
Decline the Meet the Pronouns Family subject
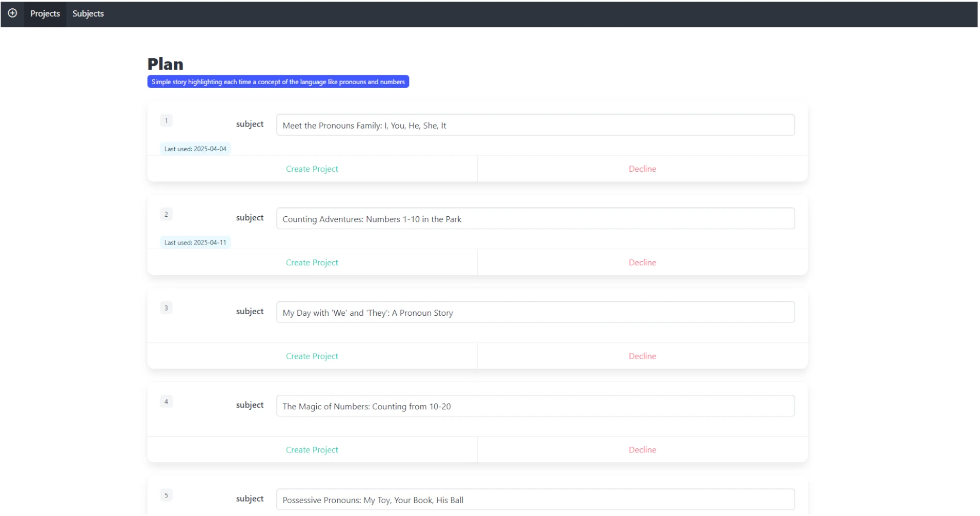642,169
